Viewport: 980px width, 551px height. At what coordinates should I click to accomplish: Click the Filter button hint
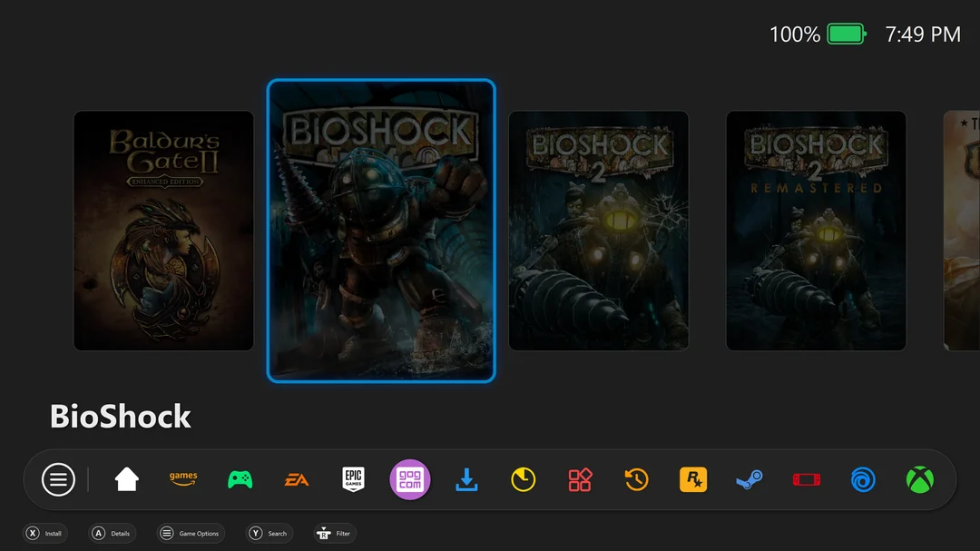334,534
